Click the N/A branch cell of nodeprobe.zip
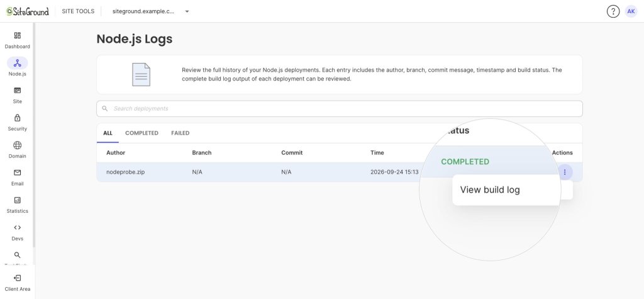Screen dimensions: 644x299 (x=197, y=172)
